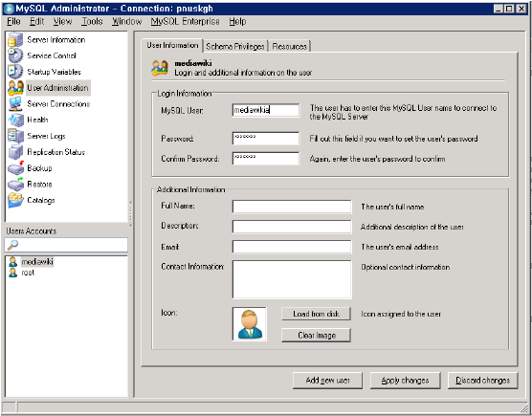
Task: Open the Backup drive icon
Action: [15, 167]
